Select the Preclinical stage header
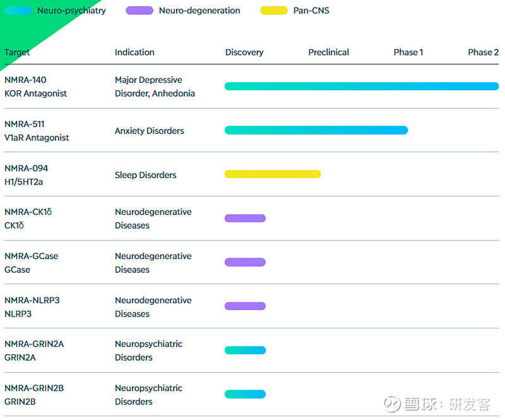Viewport: 505px width, 420px height. pyautogui.click(x=328, y=52)
